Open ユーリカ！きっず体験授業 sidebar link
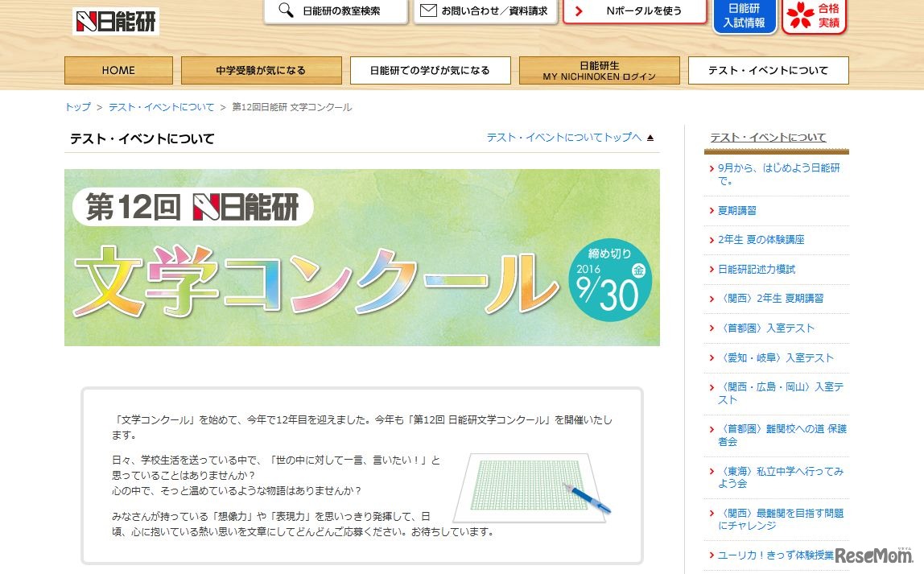The height and width of the screenshot is (574, 924). tap(776, 555)
